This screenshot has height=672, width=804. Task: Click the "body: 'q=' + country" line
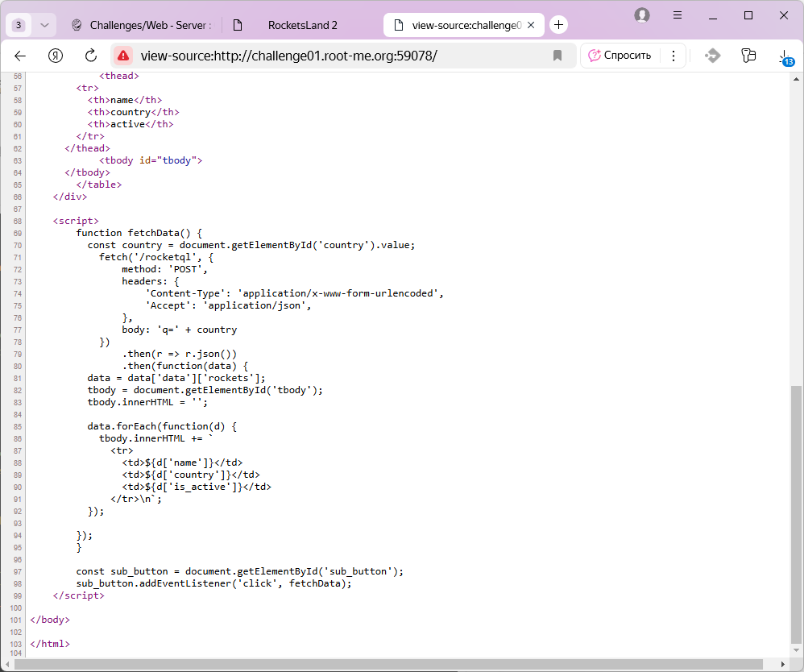[x=180, y=330]
